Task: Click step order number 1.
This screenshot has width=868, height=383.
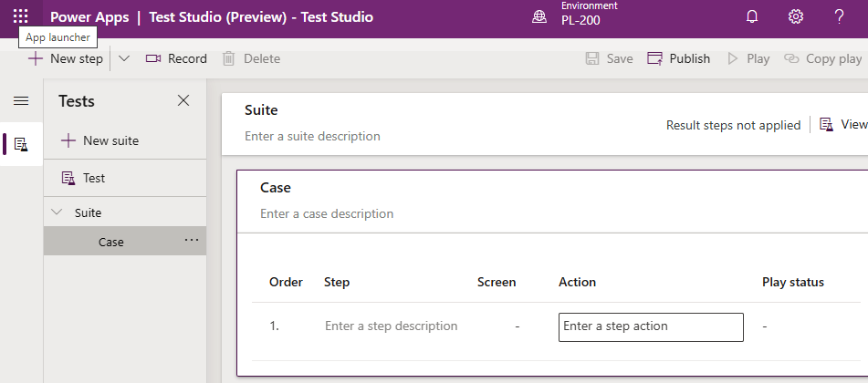Action: (274, 326)
